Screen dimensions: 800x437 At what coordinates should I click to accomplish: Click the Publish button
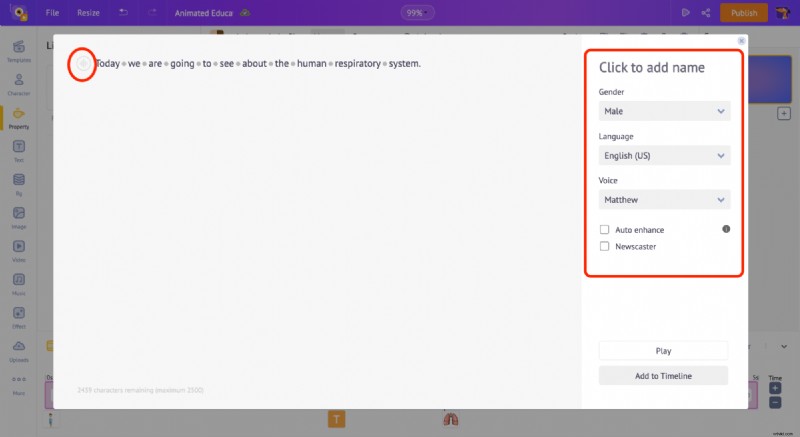click(x=744, y=13)
